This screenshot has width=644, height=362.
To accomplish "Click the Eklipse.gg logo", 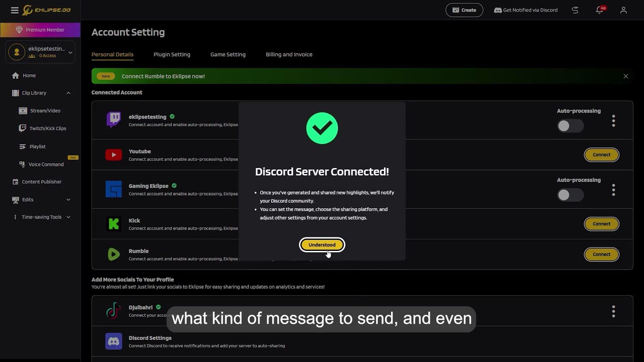I will coord(47,10).
